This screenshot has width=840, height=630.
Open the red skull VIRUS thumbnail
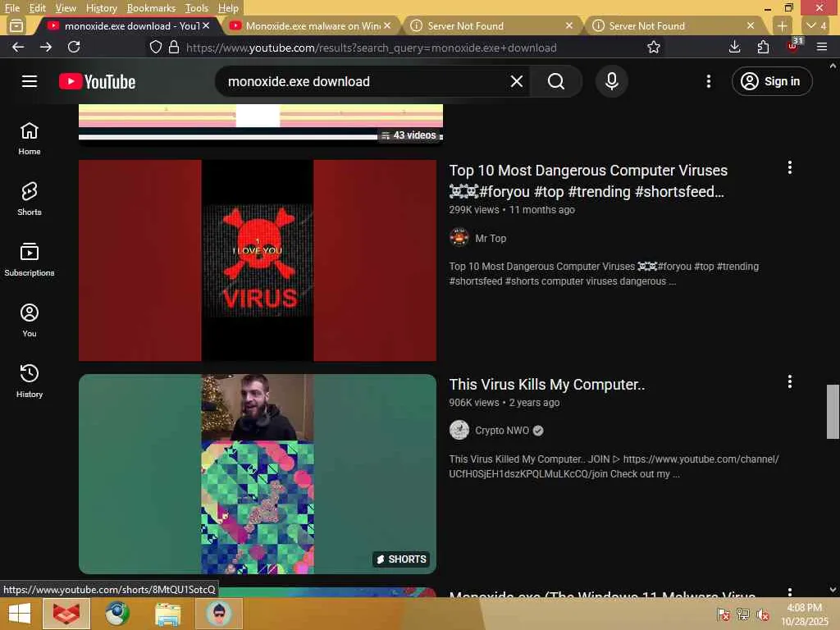(x=258, y=260)
